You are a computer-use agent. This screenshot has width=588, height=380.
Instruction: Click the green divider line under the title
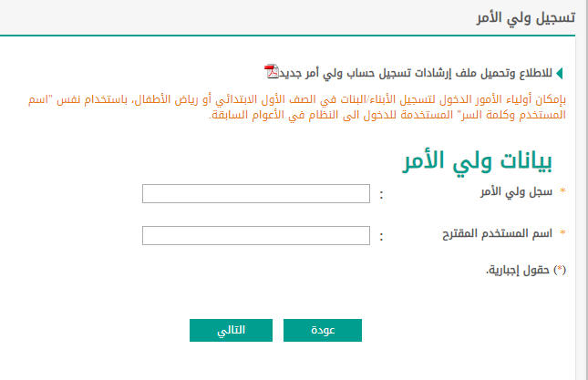(288, 36)
